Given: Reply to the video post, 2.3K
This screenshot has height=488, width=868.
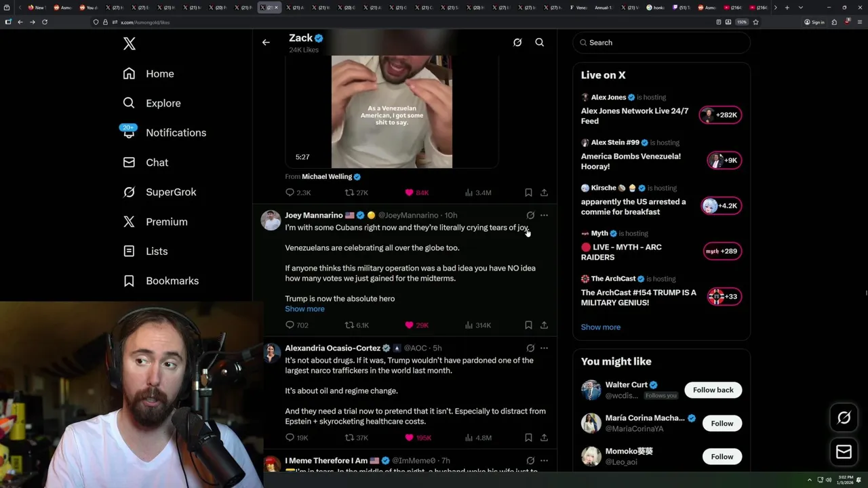Looking at the screenshot, I should (298, 192).
